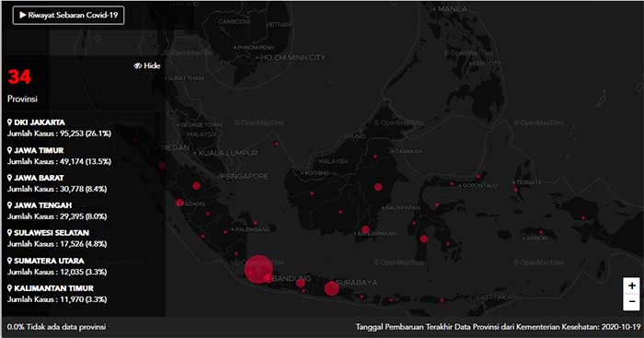This screenshot has height=338, width=644.
Task: Click the red dot near Palembang label
Action: pos(225,232)
